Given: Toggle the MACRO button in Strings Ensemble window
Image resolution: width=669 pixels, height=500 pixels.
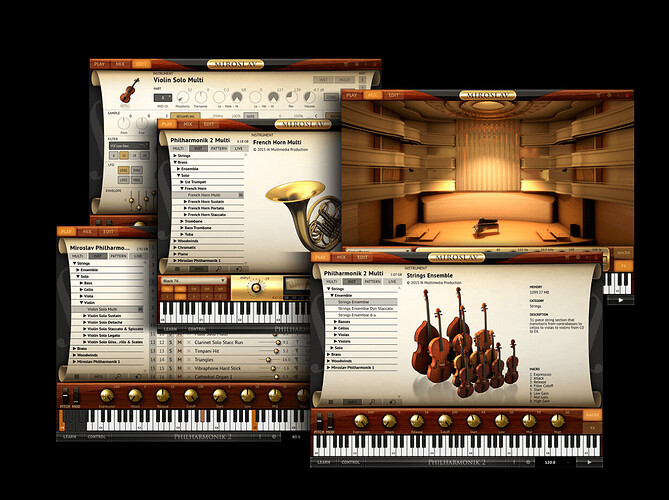Looking at the screenshot, I should (x=592, y=415).
